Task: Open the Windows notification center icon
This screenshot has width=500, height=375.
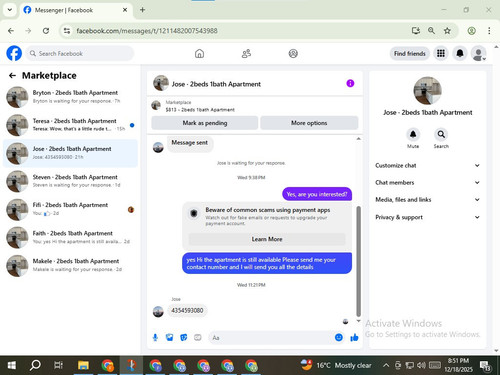Action: coord(485,366)
